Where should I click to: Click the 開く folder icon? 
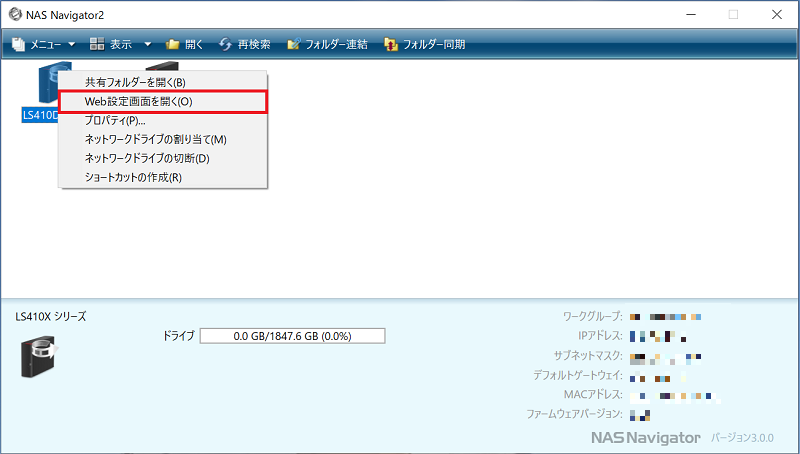[172, 44]
